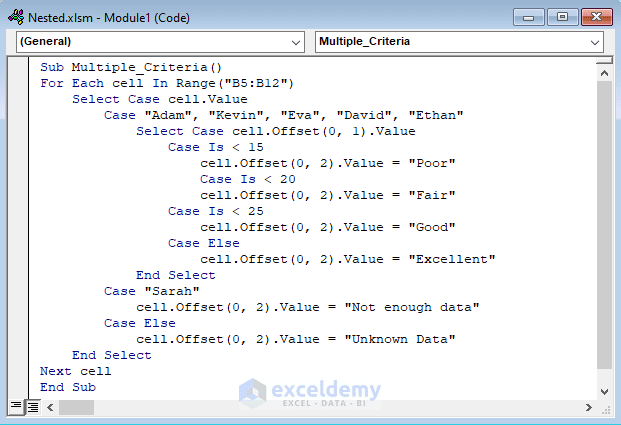
Task: Click the "Case Is < 15" line
Action: tap(216, 147)
